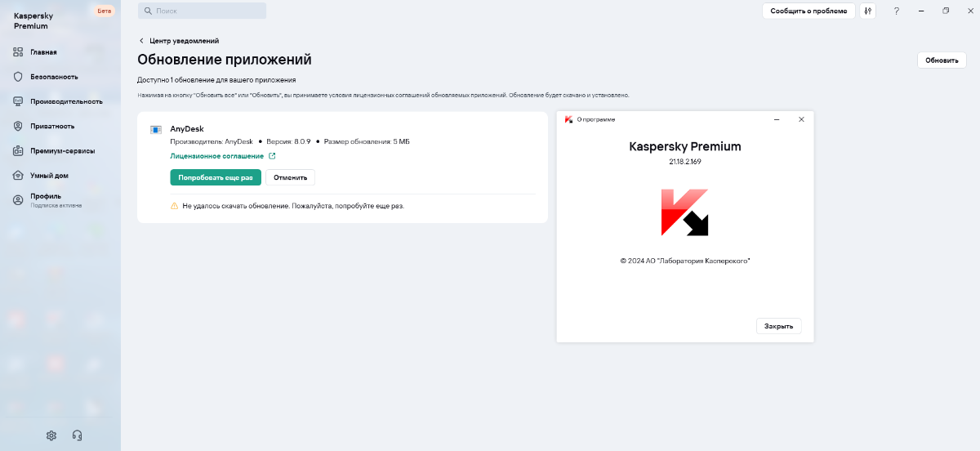Click the sliders icon next to report button
Image resolution: width=980 pixels, height=451 pixels.
point(867,11)
